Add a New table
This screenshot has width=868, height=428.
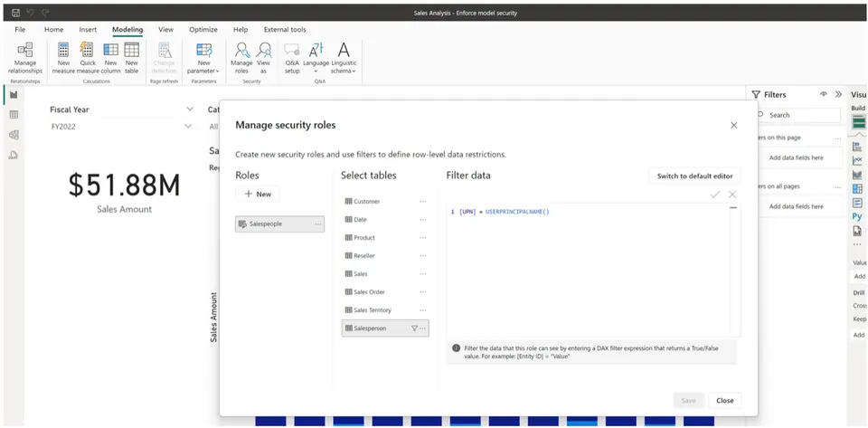pos(132,58)
